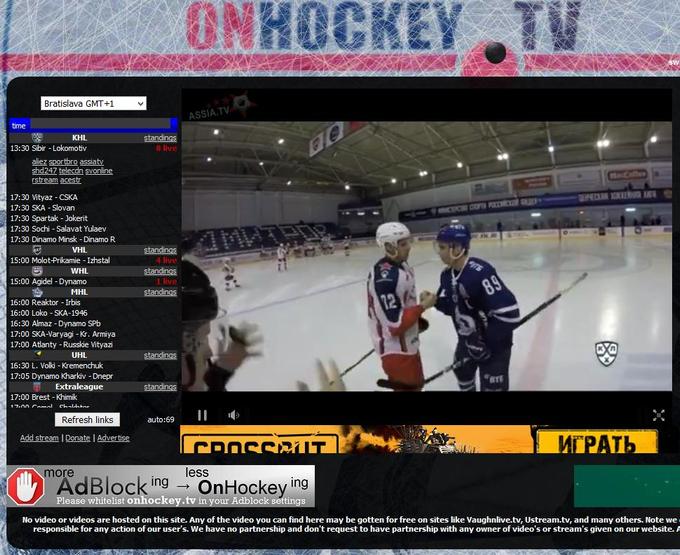This screenshot has width=680, height=555.
Task: Enter fullscreen mode on the video player
Action: [x=658, y=415]
